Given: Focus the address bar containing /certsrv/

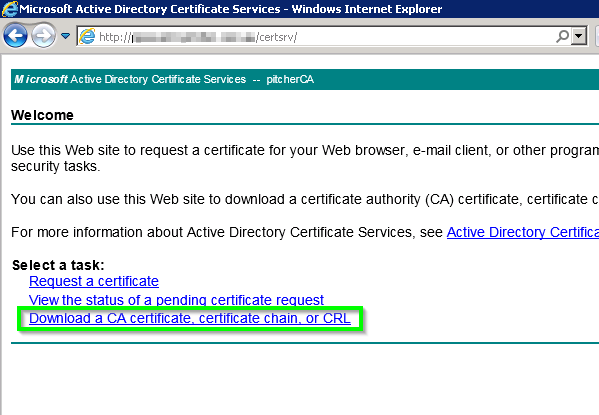Looking at the screenshot, I should point(332,37).
